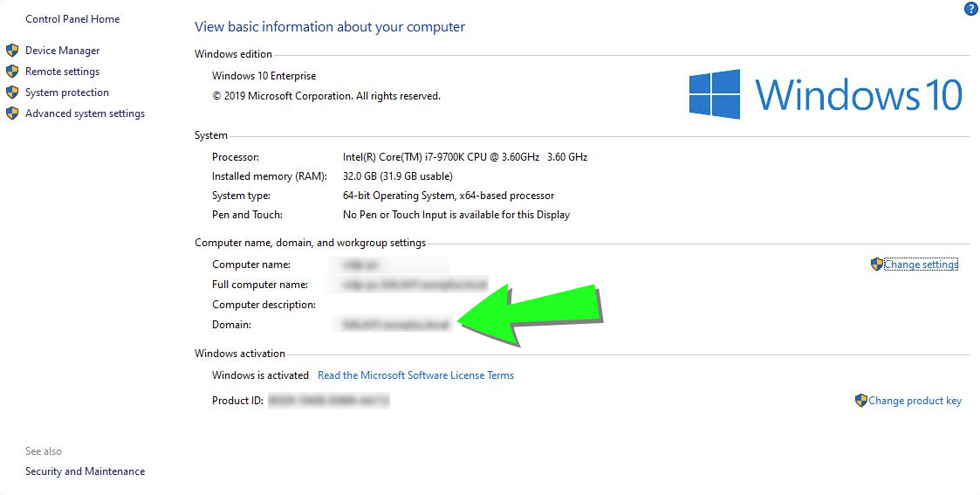Click the Change product key link

pos(915,401)
